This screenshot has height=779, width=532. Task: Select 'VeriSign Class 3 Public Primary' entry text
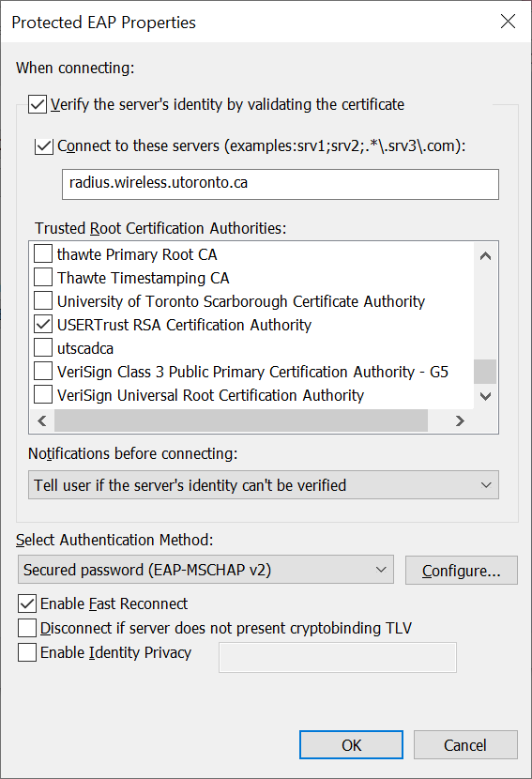click(252, 372)
